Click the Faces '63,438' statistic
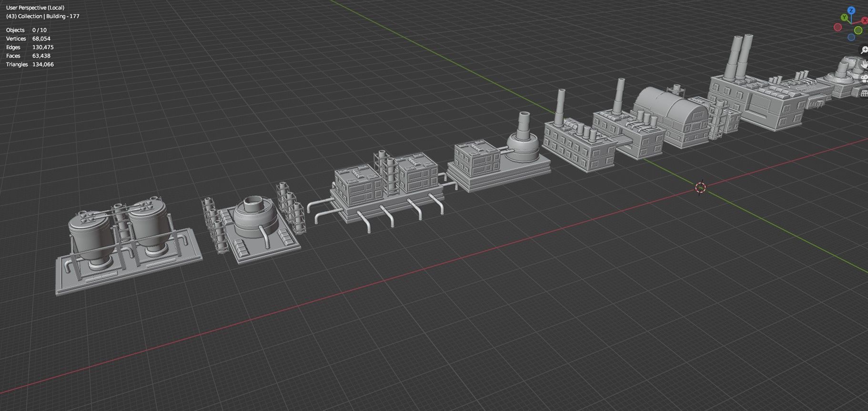Viewport: 868px width, 411px height. tap(41, 56)
